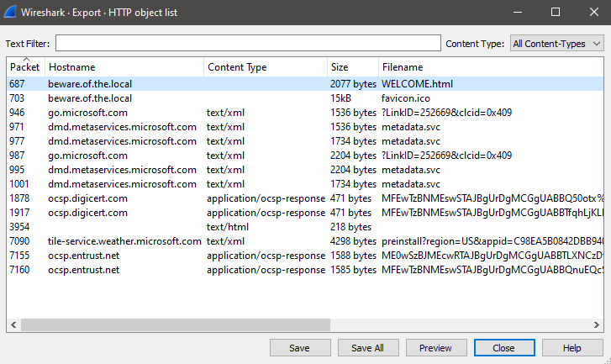Select packet 946 go.microsoft.com row
Image resolution: width=611 pixels, height=364 pixels.
point(305,113)
